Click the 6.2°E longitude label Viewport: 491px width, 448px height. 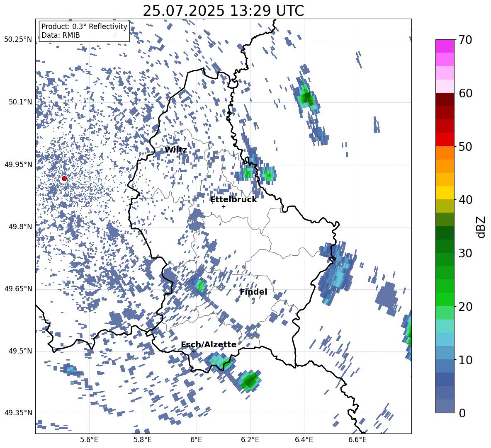(x=250, y=440)
